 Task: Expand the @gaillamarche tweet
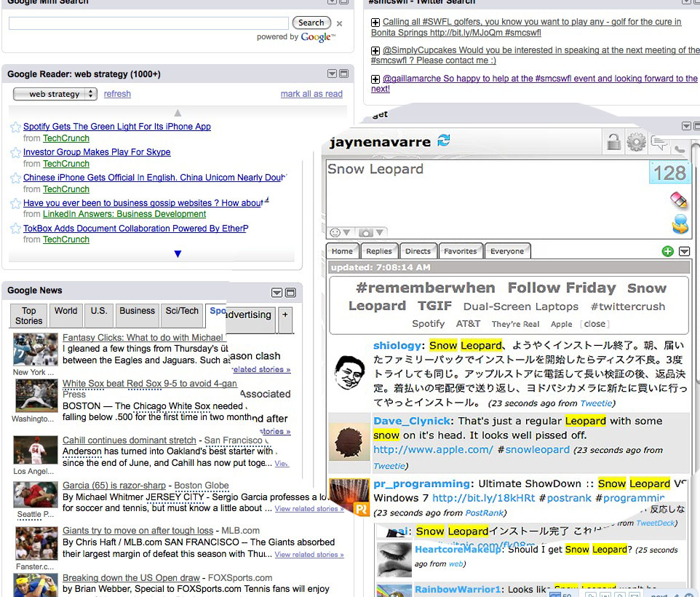(x=375, y=79)
